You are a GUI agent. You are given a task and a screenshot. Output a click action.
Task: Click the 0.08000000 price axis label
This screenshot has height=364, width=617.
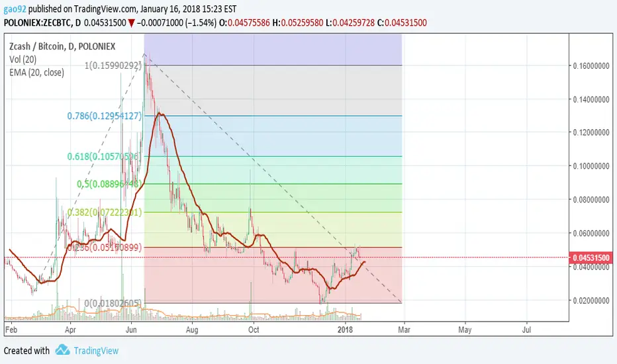[591, 200]
